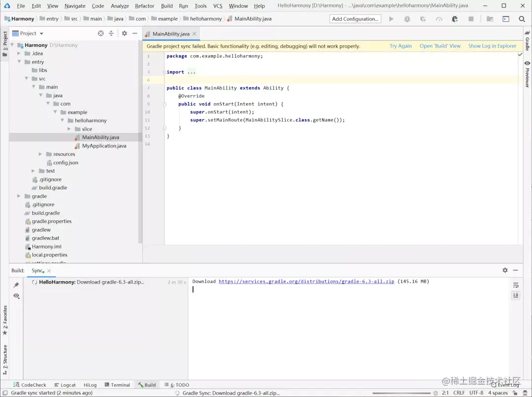Click Add Configuration button

click(355, 19)
